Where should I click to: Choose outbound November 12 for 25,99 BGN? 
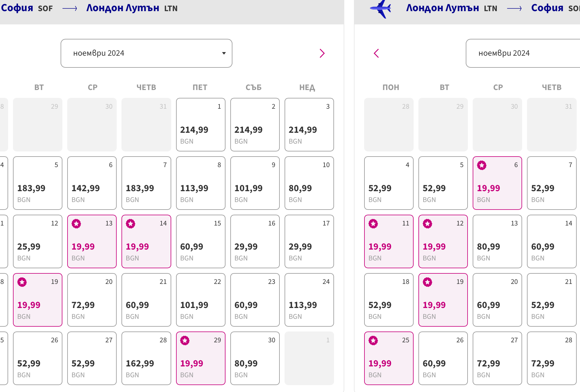pos(38,241)
